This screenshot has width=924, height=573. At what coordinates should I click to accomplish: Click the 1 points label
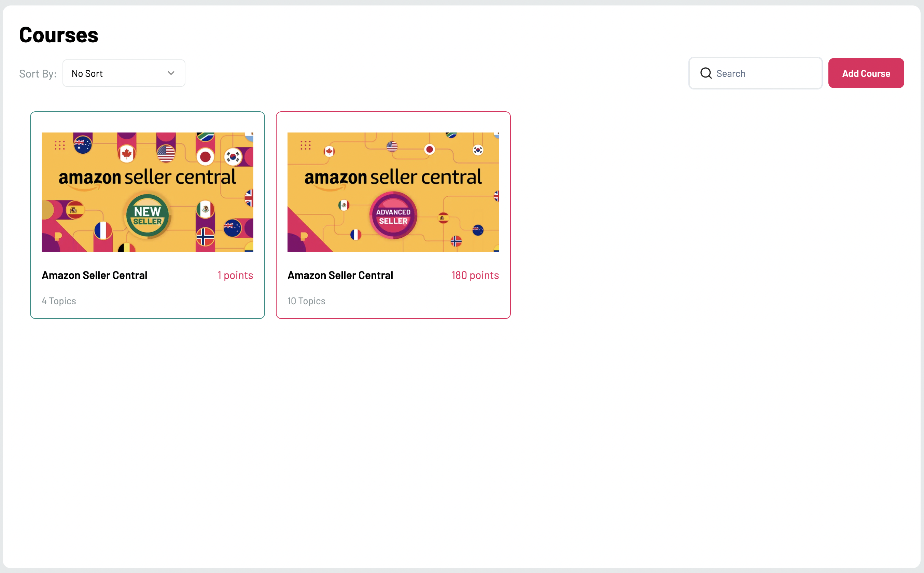coord(235,275)
